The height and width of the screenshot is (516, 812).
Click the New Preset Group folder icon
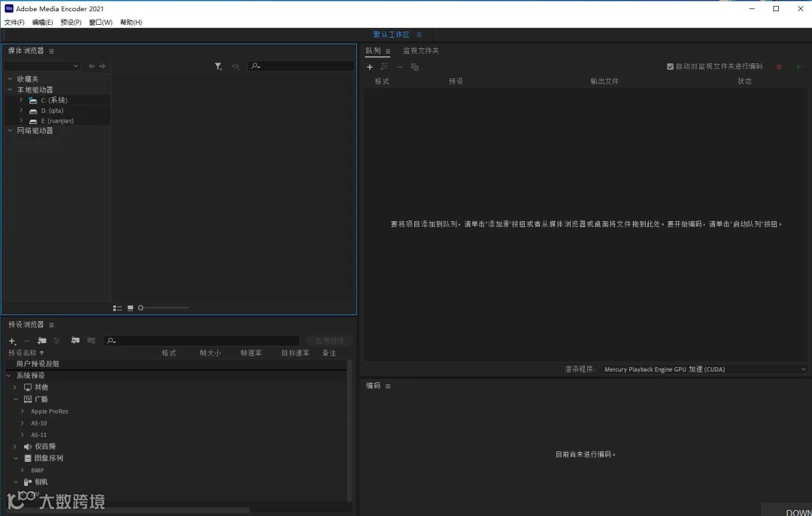[42, 341]
